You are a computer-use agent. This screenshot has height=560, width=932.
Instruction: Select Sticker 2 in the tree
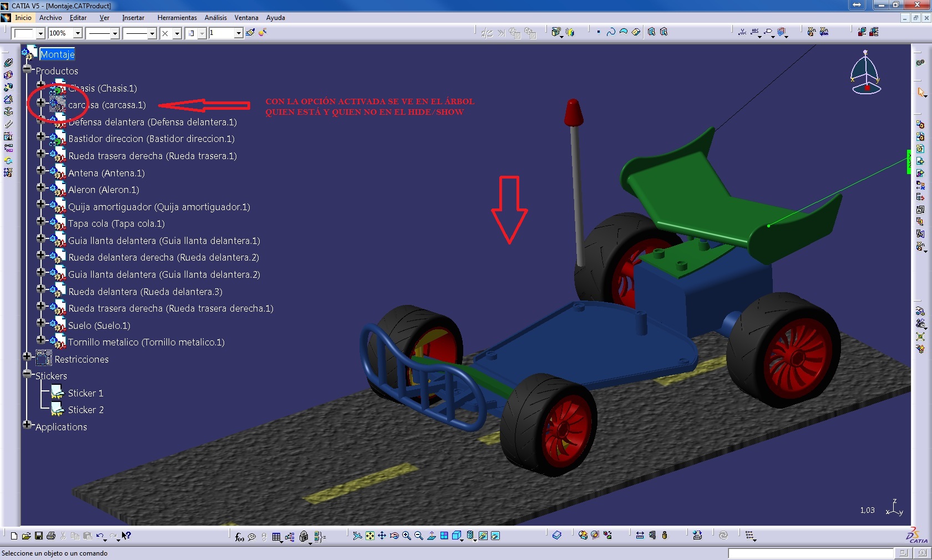pyautogui.click(x=85, y=410)
